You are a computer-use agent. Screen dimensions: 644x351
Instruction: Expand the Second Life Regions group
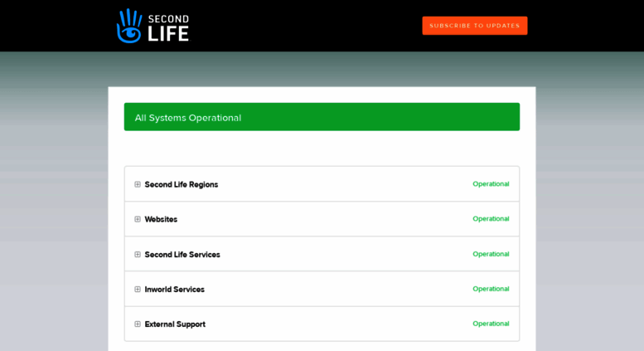click(138, 184)
